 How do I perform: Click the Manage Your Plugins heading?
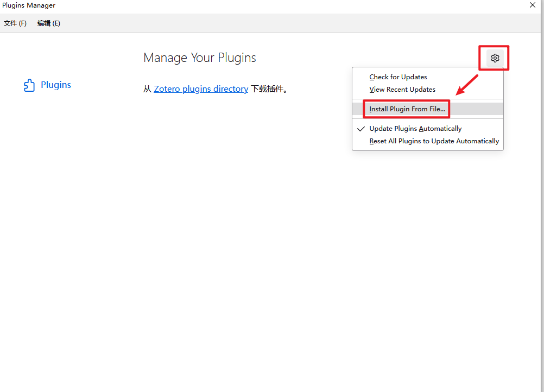tap(199, 58)
